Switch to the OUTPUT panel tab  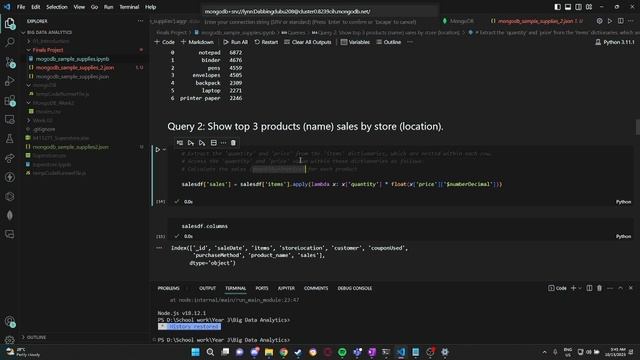pos(207,288)
